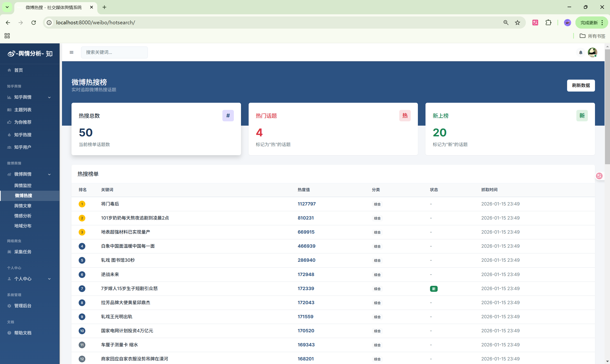610x364 pixels.
Task: Click the user avatar in header
Action: [592, 52]
